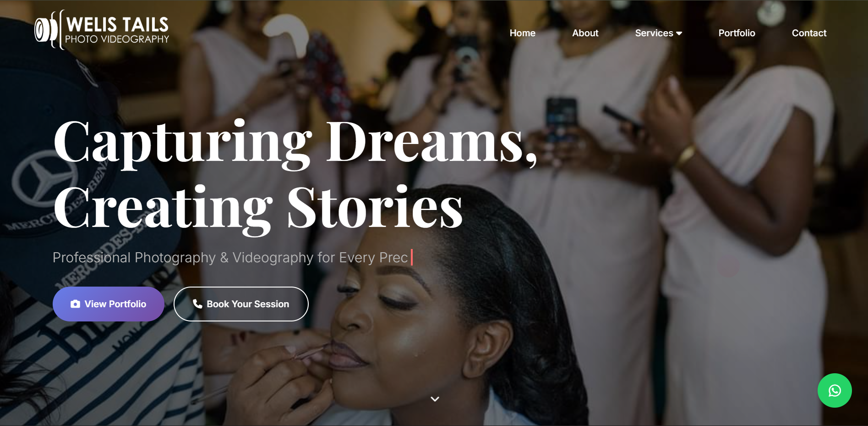Click the Welis Tails lens logo icon

coord(47,30)
